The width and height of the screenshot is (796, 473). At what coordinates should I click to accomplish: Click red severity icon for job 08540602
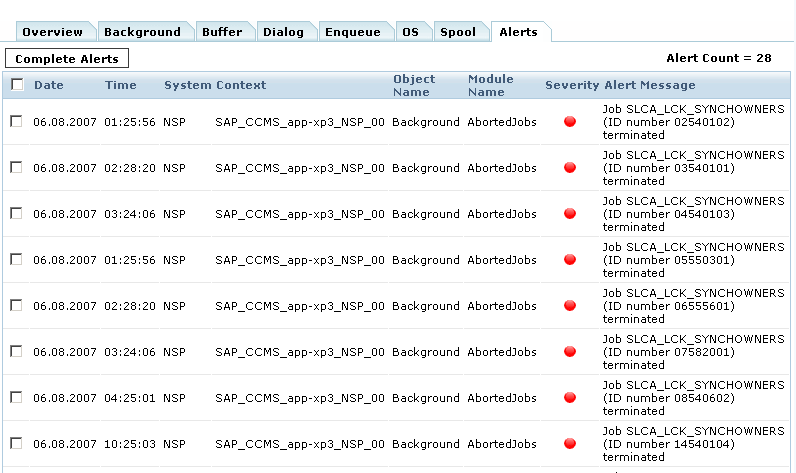pyautogui.click(x=570, y=398)
